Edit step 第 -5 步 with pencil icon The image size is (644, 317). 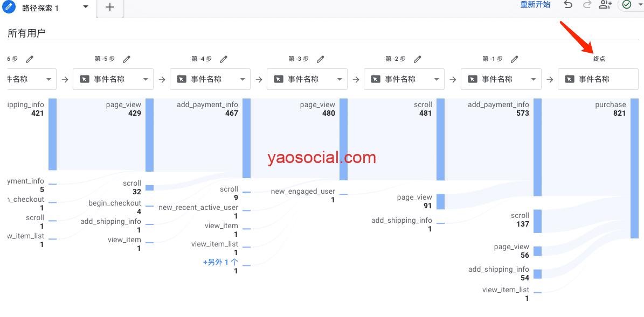(127, 59)
